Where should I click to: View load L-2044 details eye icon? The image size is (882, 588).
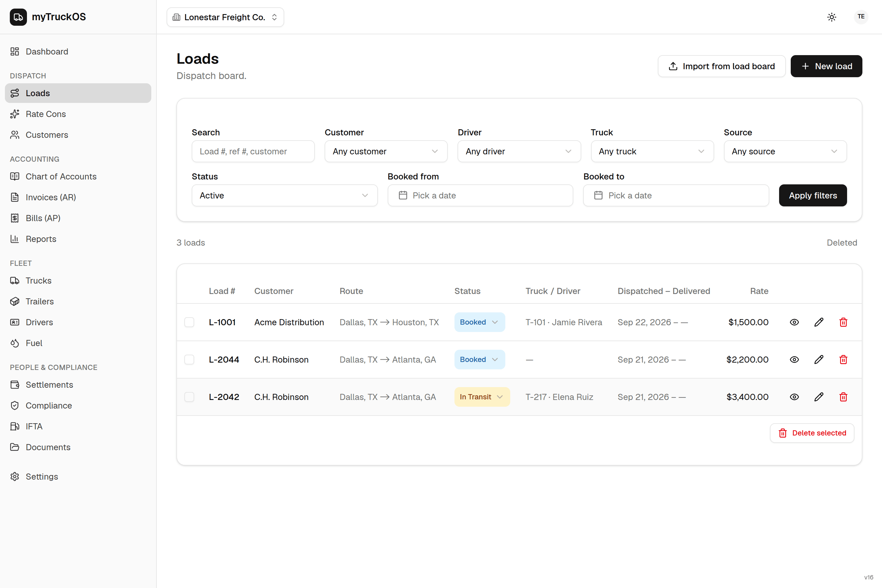pyautogui.click(x=794, y=359)
